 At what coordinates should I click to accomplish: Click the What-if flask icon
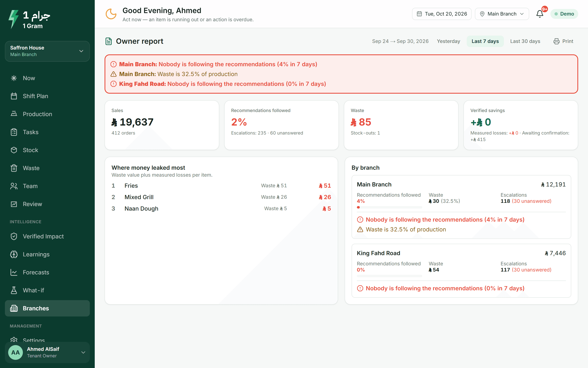14,290
